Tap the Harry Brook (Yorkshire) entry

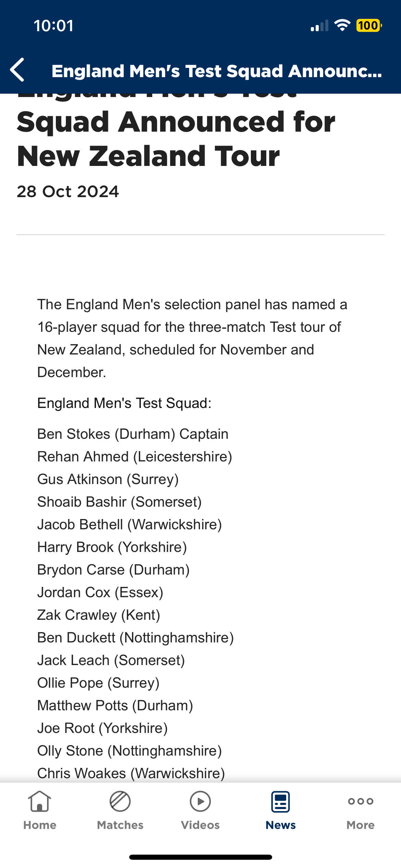coord(112,547)
